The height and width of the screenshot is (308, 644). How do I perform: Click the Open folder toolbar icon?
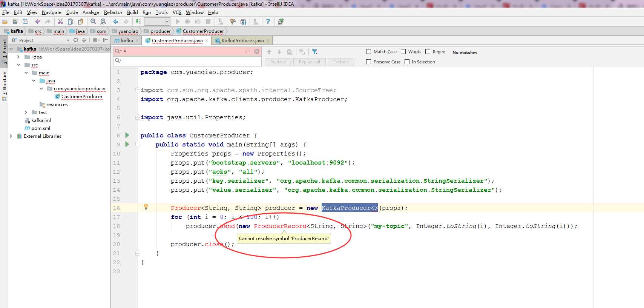5,22
